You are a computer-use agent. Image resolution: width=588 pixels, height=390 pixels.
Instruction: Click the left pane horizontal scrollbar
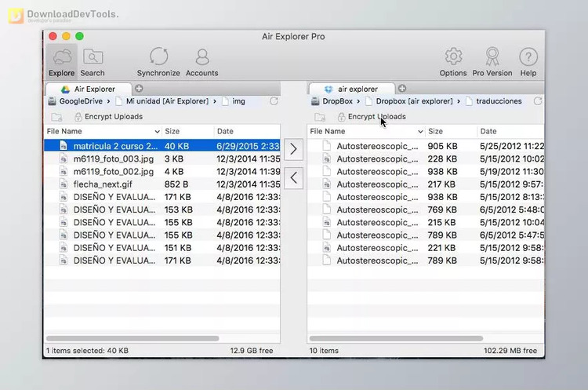[132, 338]
